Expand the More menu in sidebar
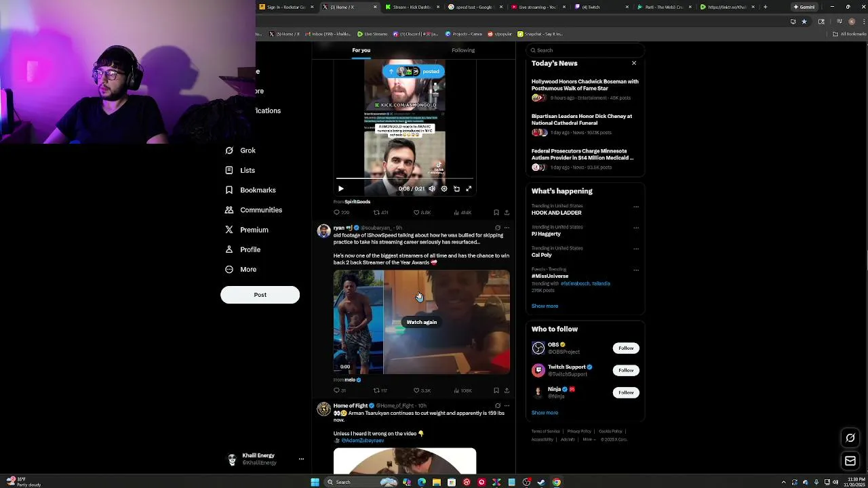 click(240, 269)
